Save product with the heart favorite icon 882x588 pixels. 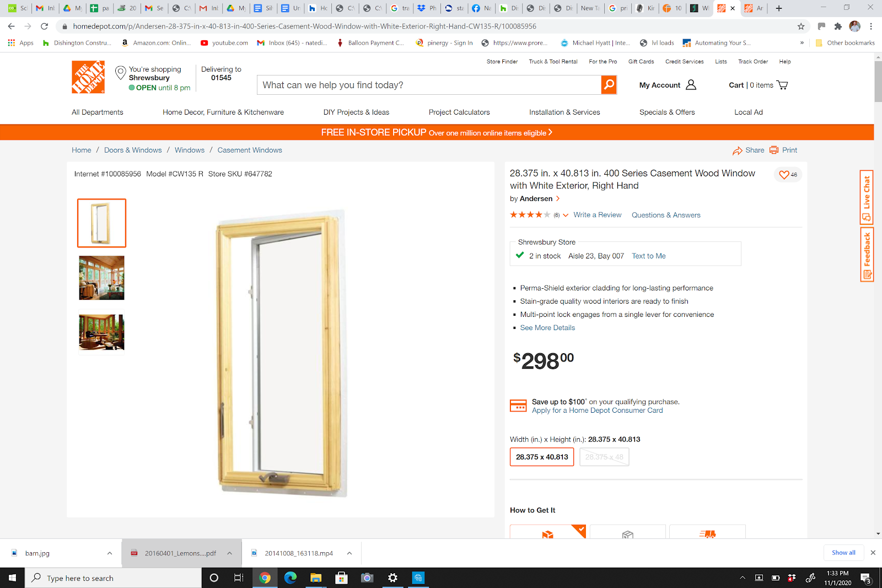tap(784, 175)
